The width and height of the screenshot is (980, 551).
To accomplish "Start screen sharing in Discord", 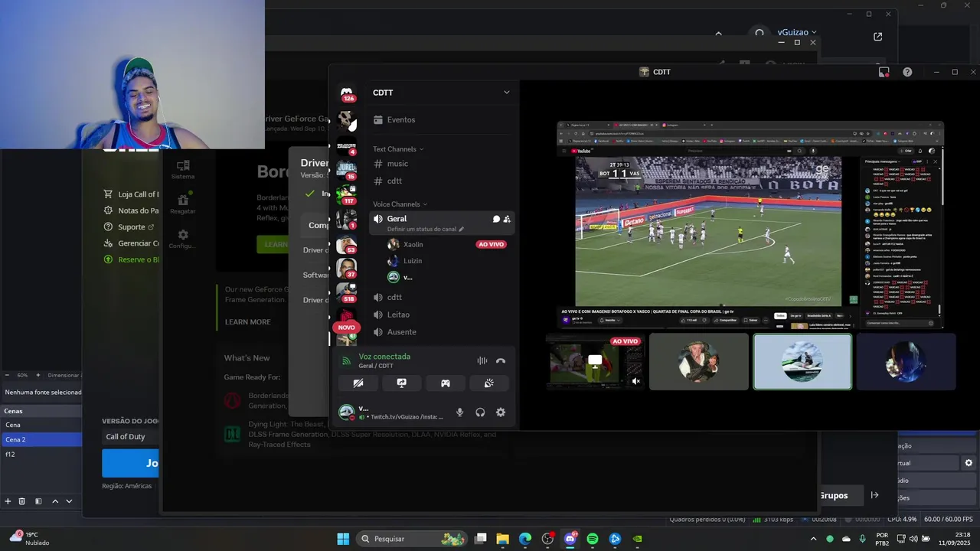I will [x=402, y=383].
